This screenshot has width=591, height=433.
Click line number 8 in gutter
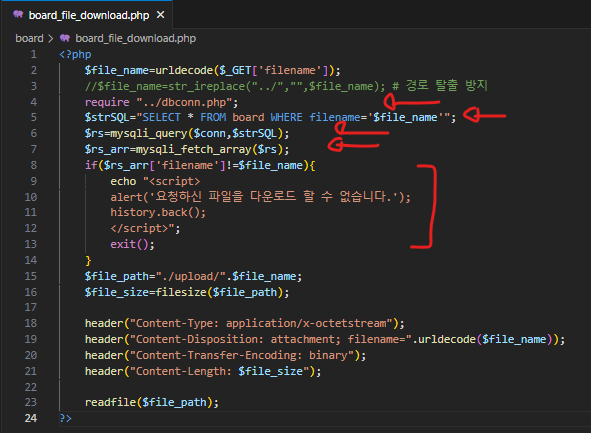[34, 165]
